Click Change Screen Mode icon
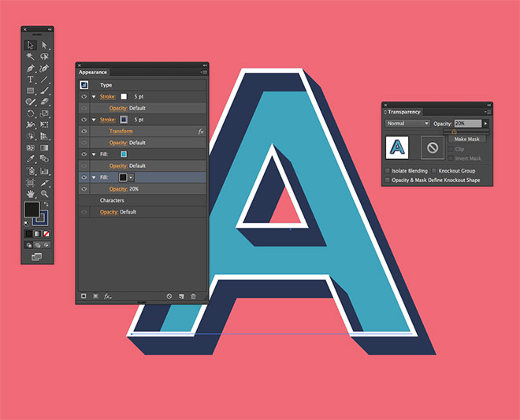 (x=36, y=256)
